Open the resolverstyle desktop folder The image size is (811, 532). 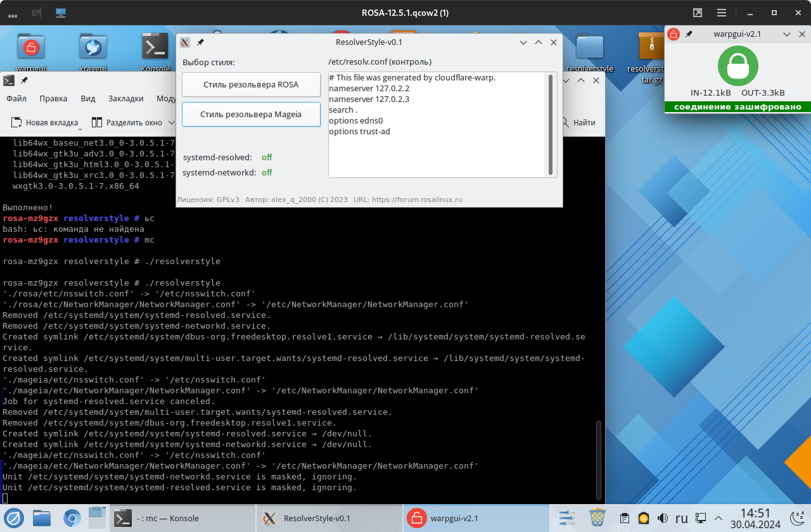point(589,47)
